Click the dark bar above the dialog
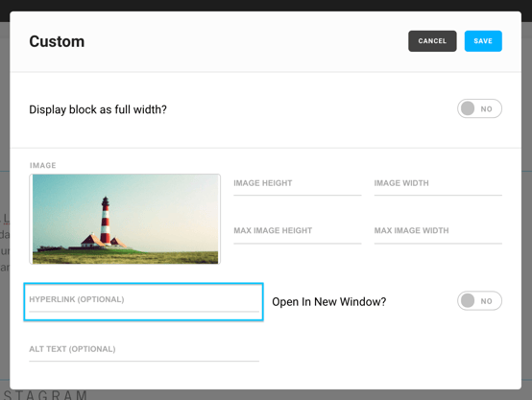This screenshot has width=532, height=400. point(266,6)
